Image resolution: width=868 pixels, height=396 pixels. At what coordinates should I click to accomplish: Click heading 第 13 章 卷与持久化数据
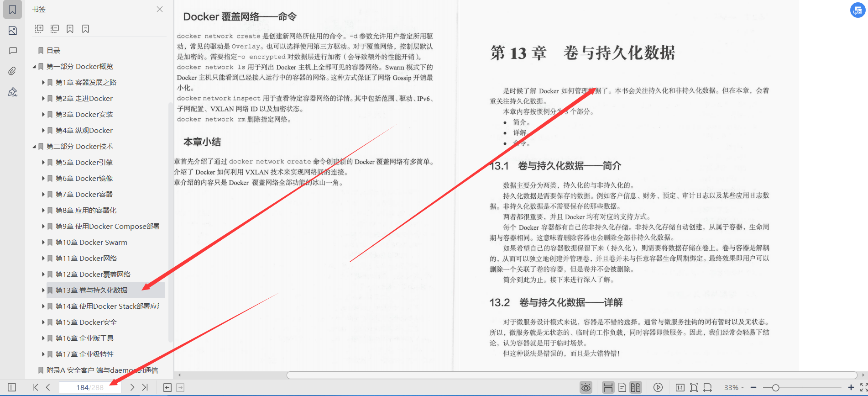coord(583,53)
